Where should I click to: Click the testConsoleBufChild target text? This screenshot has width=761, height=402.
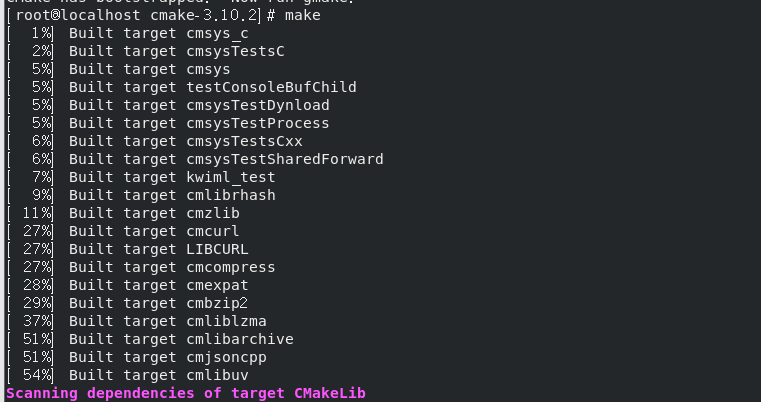(271, 87)
